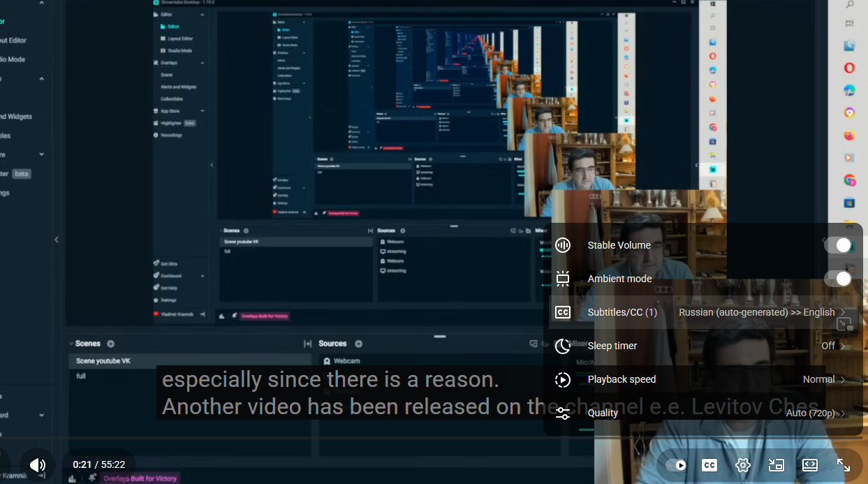The image size is (868, 484).
Task: Click the bell icon on the bottom status bar
Action: click(x=91, y=478)
